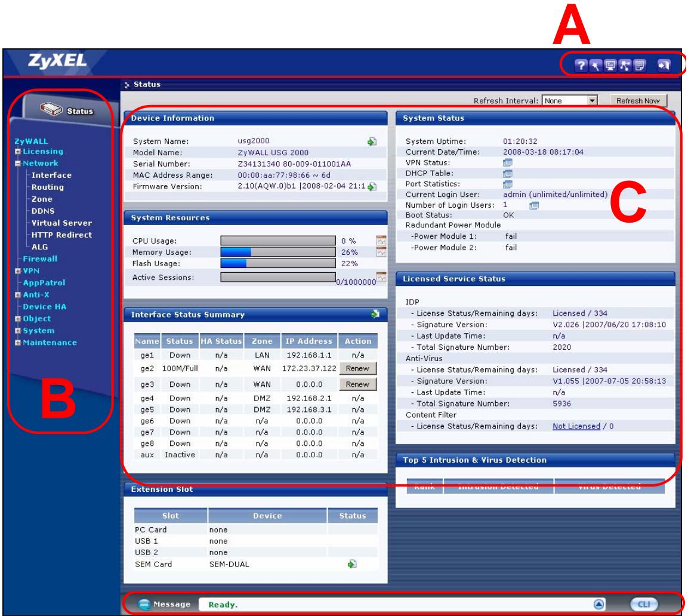This screenshot has width=688, height=616.
Task: Open the Refresh Interval dropdown
Action: tap(592, 100)
